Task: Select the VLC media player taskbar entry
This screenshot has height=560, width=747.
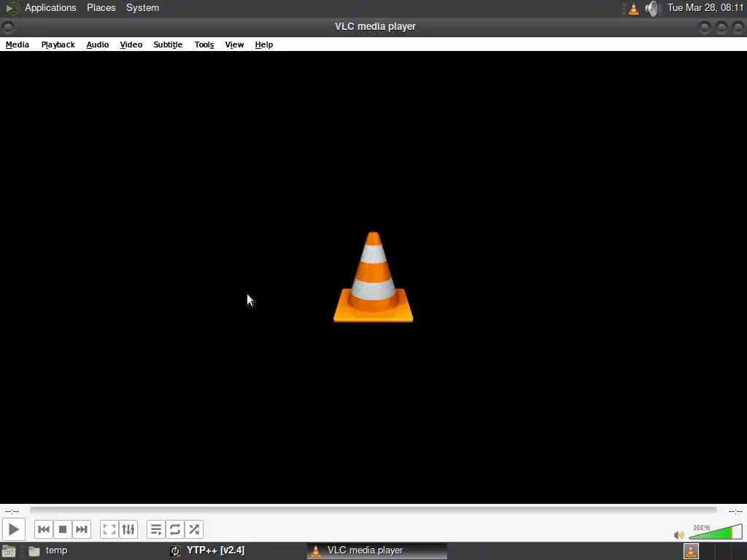Action: (x=376, y=551)
